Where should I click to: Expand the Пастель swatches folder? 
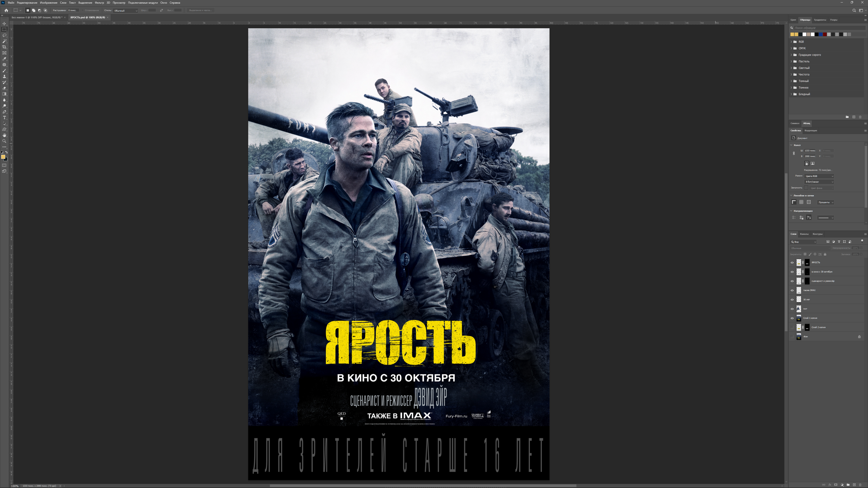(792, 61)
